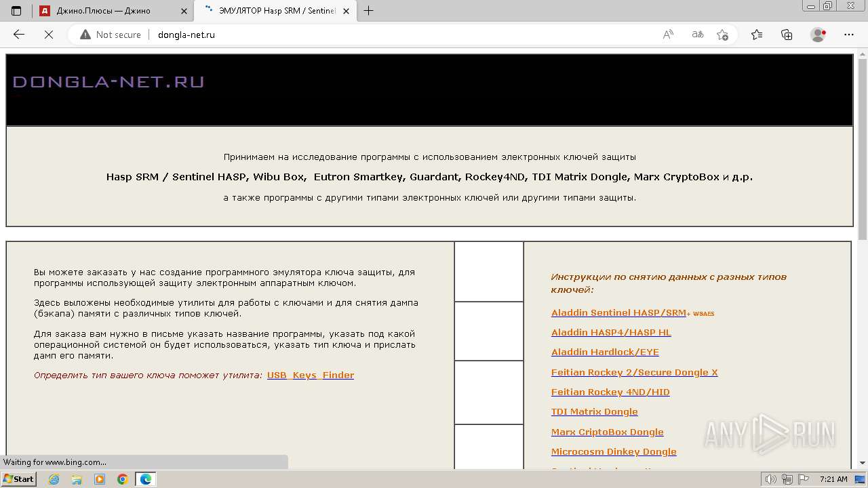Launch Internet Explorer from taskbar
Image resolution: width=868 pixels, height=488 pixels.
click(x=54, y=479)
